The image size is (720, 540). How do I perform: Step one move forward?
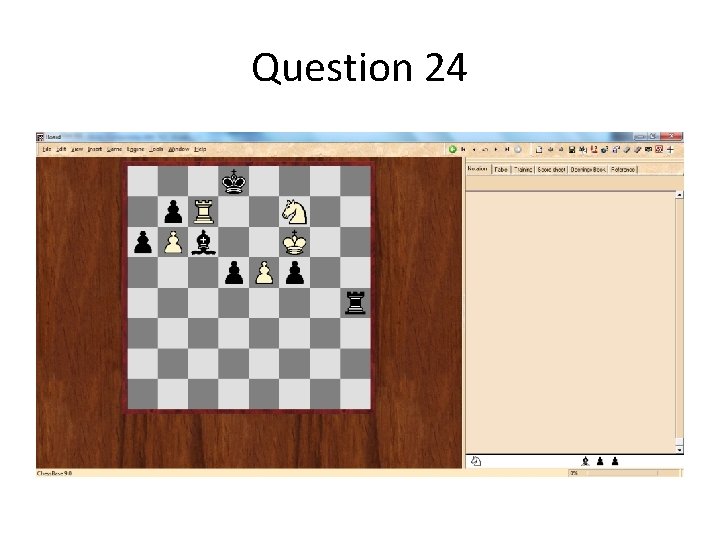[496, 149]
